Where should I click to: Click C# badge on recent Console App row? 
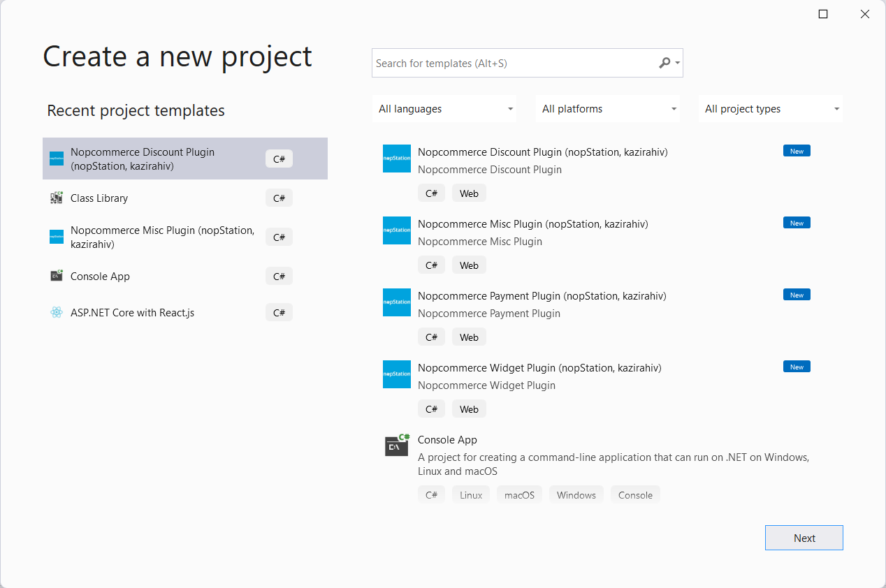pos(279,276)
